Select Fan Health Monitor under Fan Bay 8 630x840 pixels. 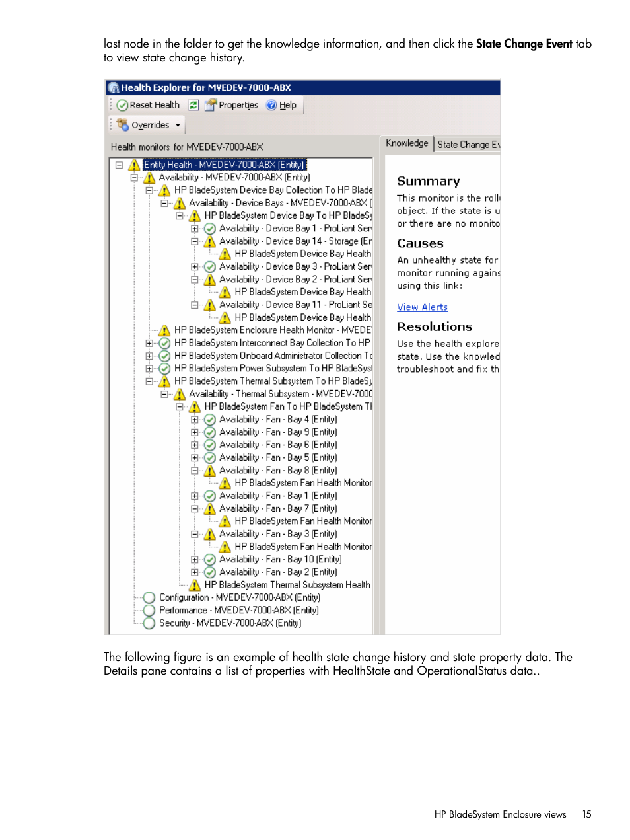[x=303, y=483]
